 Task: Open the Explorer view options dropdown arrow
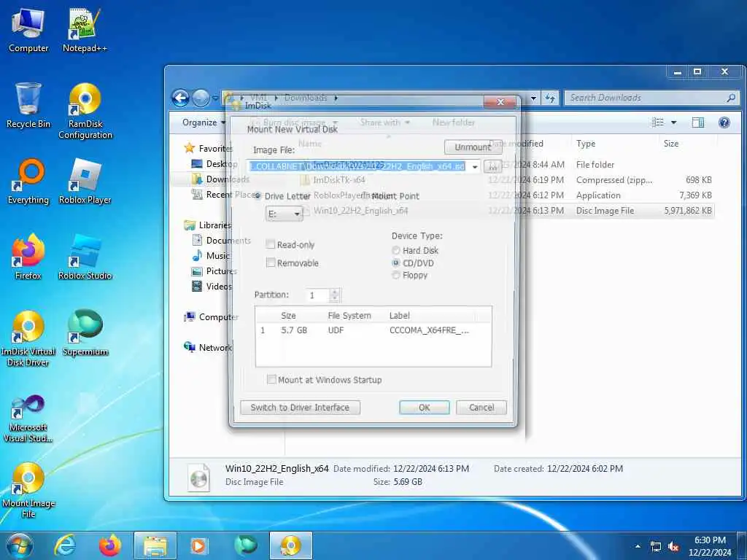point(673,122)
